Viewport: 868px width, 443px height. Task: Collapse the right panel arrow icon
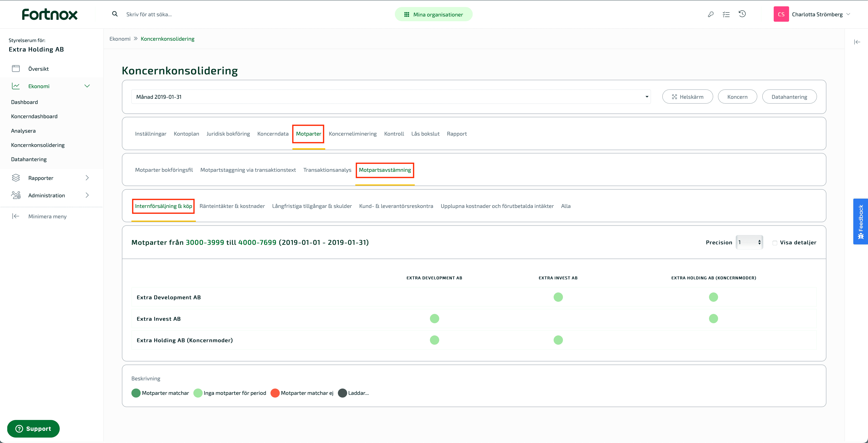(857, 42)
